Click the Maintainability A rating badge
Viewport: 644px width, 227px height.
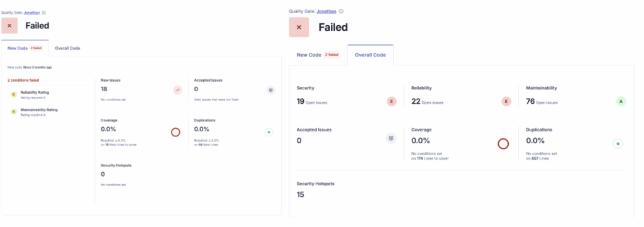point(621,101)
